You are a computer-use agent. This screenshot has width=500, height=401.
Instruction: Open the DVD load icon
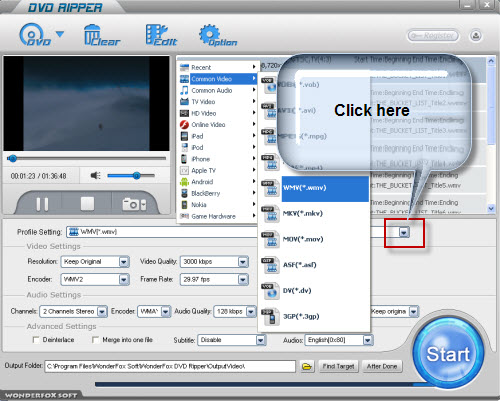35,35
